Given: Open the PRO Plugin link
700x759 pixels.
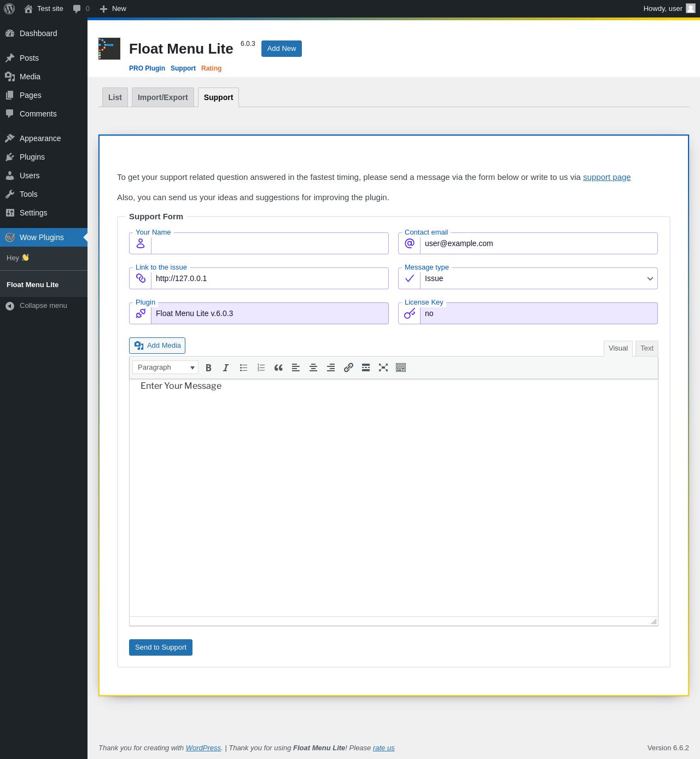Looking at the screenshot, I should [x=147, y=68].
